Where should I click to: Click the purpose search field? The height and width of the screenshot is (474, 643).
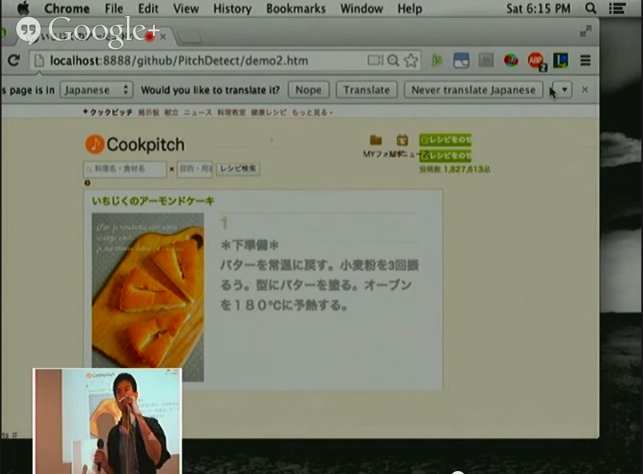pyautogui.click(x=195, y=169)
